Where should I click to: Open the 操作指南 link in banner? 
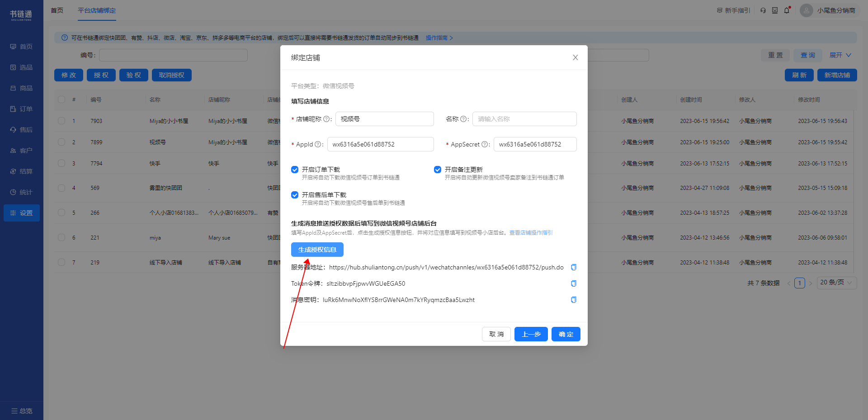tap(439, 38)
